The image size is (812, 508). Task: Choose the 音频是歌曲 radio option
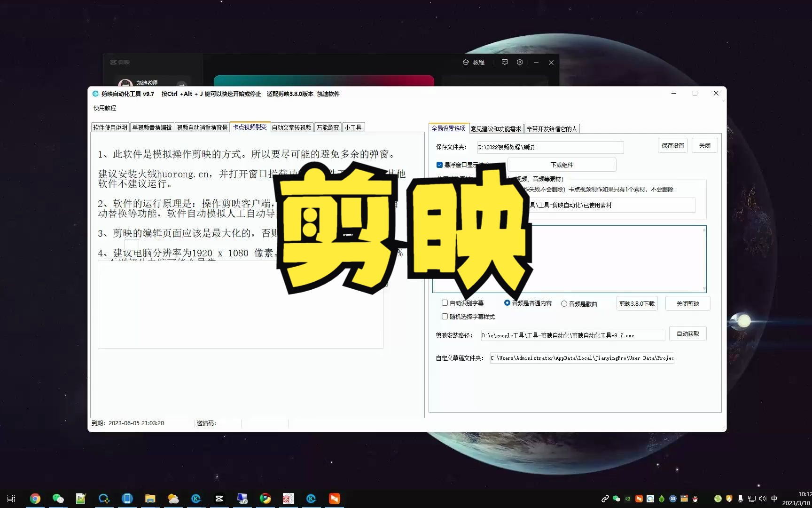[x=564, y=304]
